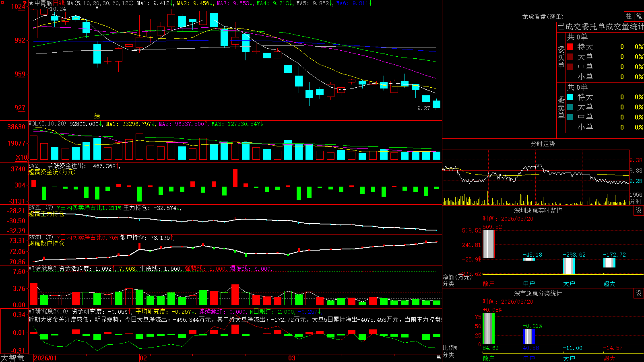Click the red question mark icon
644x362 pixels.
click(25, 3)
